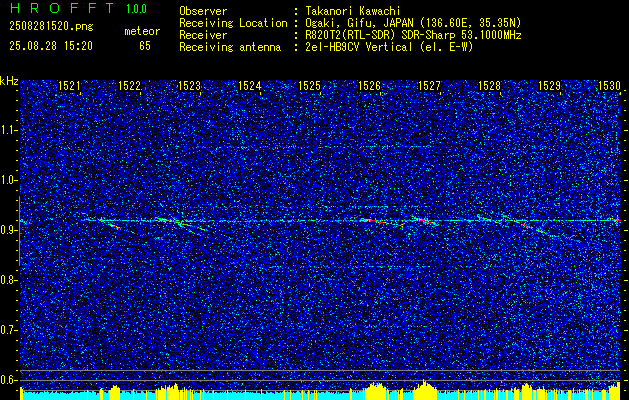This screenshot has width=629, height=400.
Task: Select observer name Takanori Kawachi
Action: pyautogui.click(x=353, y=11)
